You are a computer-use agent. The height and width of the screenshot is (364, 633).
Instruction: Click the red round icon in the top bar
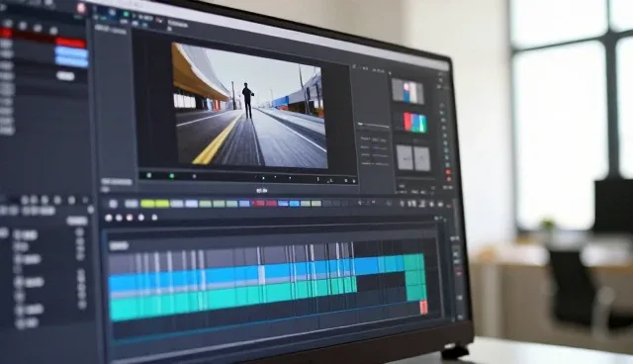(x=81, y=8)
